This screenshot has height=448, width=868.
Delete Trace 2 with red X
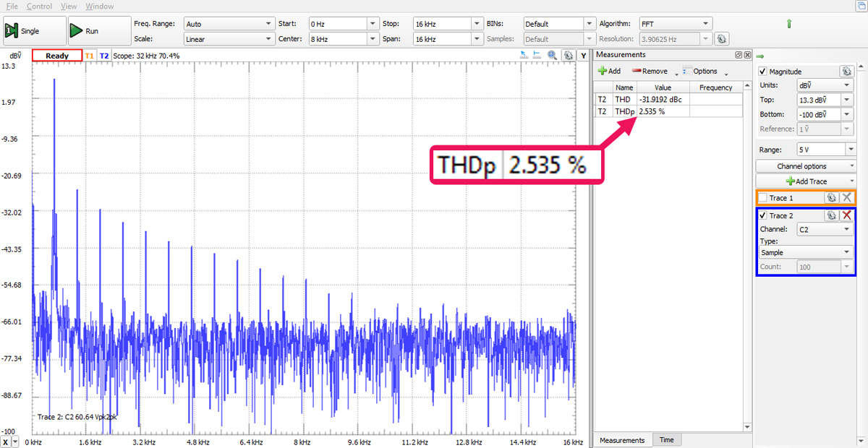[x=847, y=215]
